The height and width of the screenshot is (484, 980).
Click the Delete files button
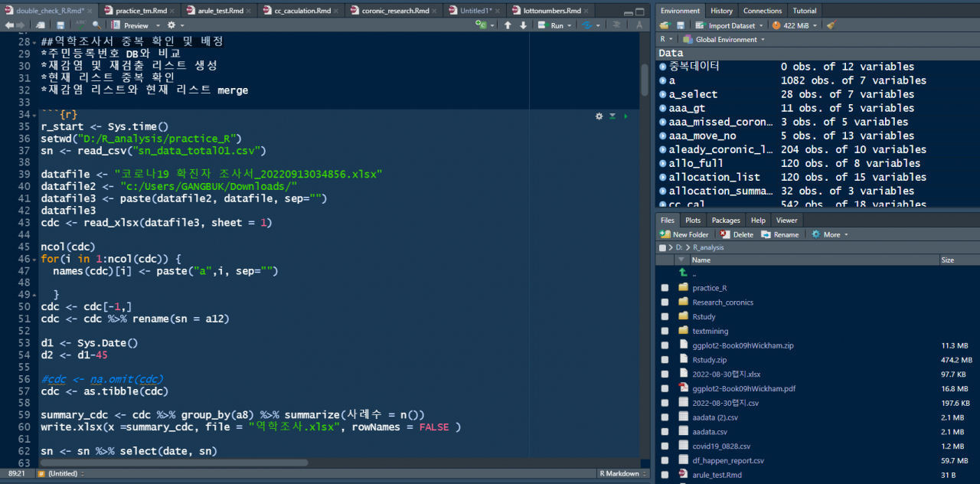[737, 234]
